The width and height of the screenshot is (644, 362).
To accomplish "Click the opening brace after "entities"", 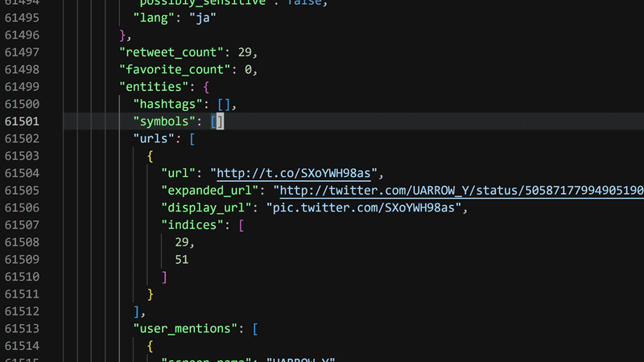I will coord(206,87).
